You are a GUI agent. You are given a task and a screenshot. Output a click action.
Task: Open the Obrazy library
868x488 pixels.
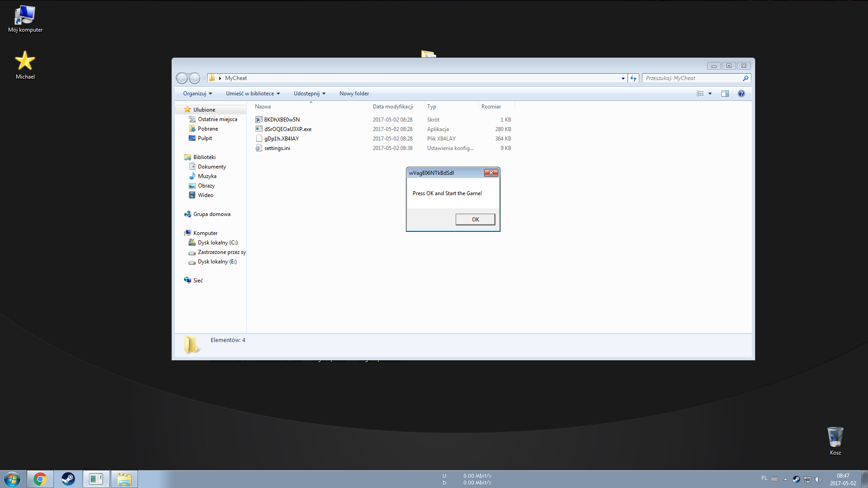pyautogui.click(x=206, y=186)
